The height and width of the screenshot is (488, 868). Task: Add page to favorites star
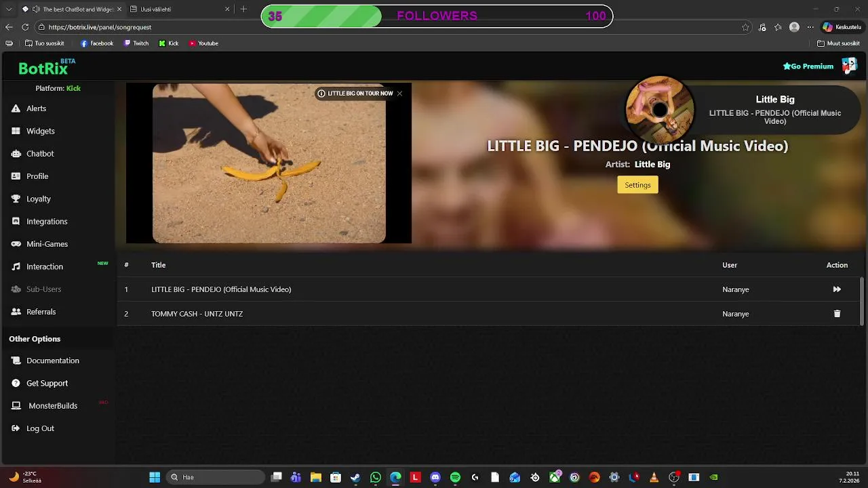(746, 27)
